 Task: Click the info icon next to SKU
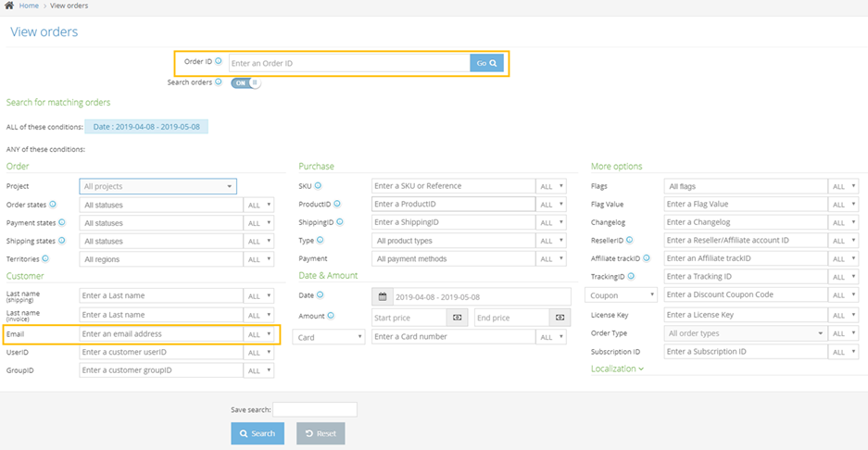pyautogui.click(x=318, y=186)
